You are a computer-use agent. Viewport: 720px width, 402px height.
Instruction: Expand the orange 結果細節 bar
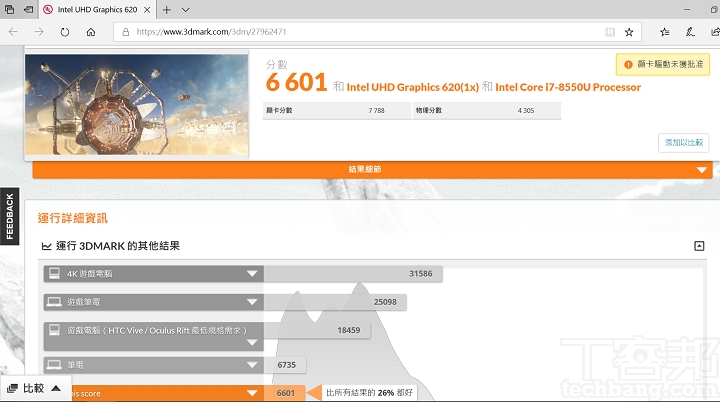click(x=372, y=170)
